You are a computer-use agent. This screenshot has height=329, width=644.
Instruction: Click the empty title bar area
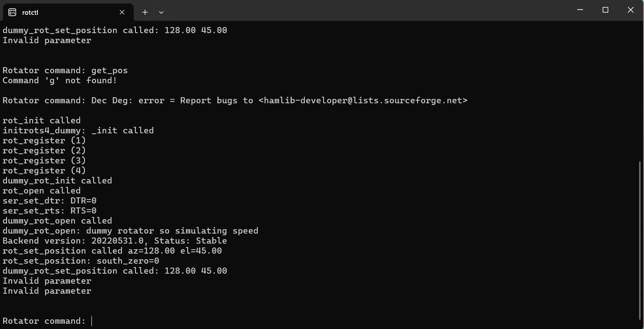coord(366,10)
